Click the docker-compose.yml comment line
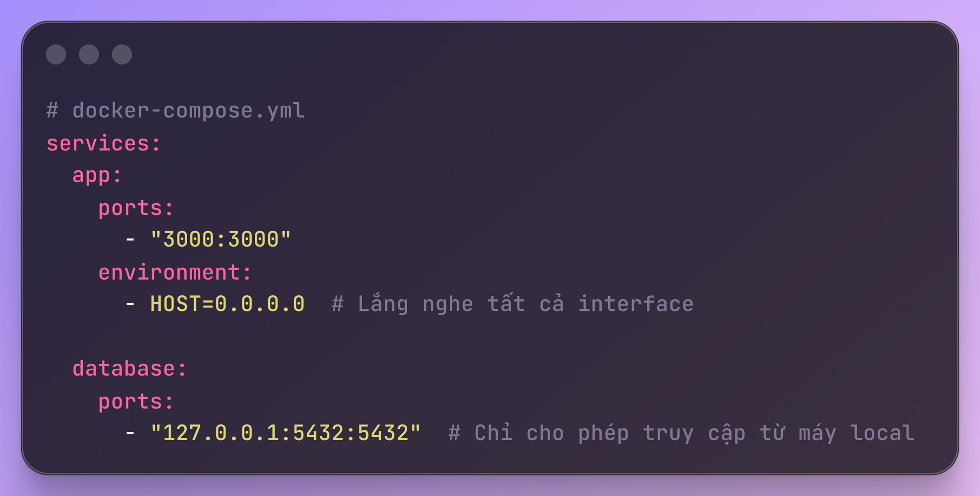The width and height of the screenshot is (980, 496). pos(189,111)
